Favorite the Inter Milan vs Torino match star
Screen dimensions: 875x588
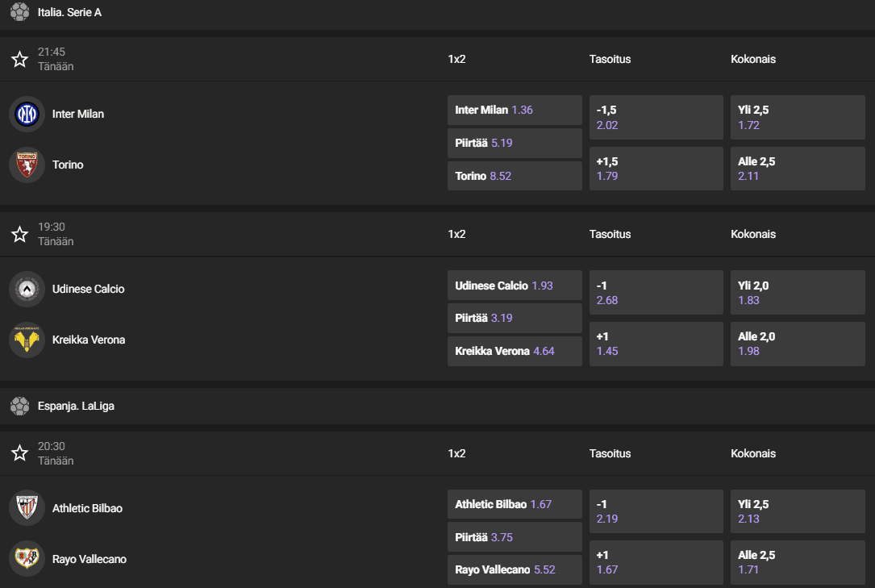pos(19,59)
